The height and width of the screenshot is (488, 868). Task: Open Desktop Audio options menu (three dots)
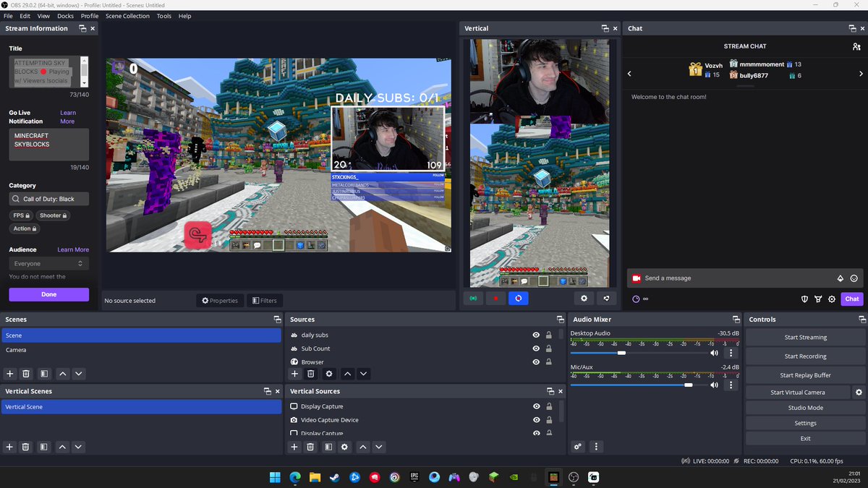tap(731, 353)
